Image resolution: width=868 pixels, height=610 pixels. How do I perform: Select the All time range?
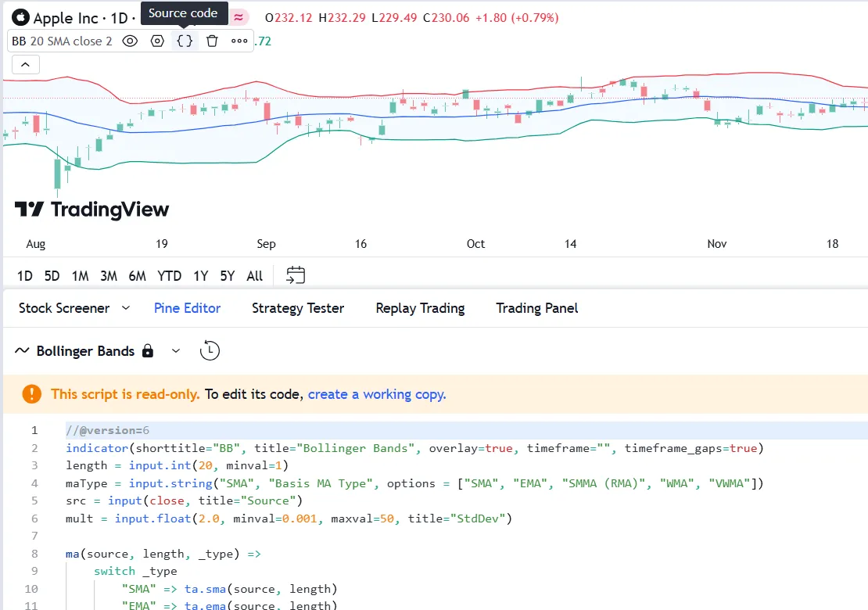coord(254,275)
